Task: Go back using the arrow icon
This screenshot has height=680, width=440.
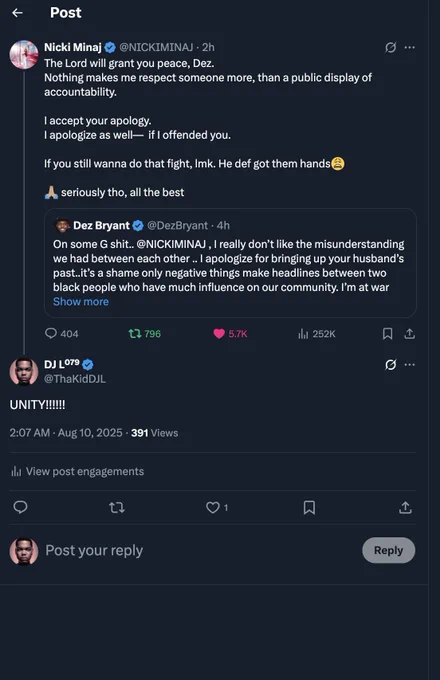Action: click(17, 13)
